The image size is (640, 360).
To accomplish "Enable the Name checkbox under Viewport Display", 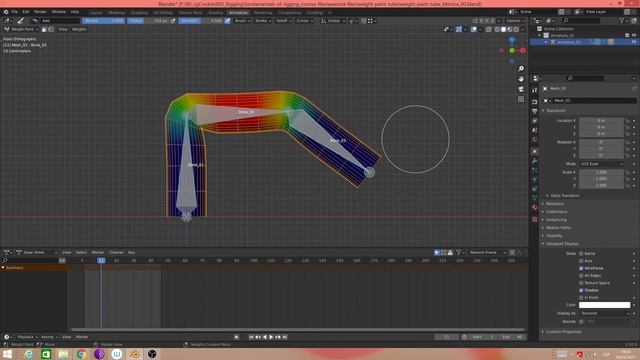I will [x=581, y=253].
